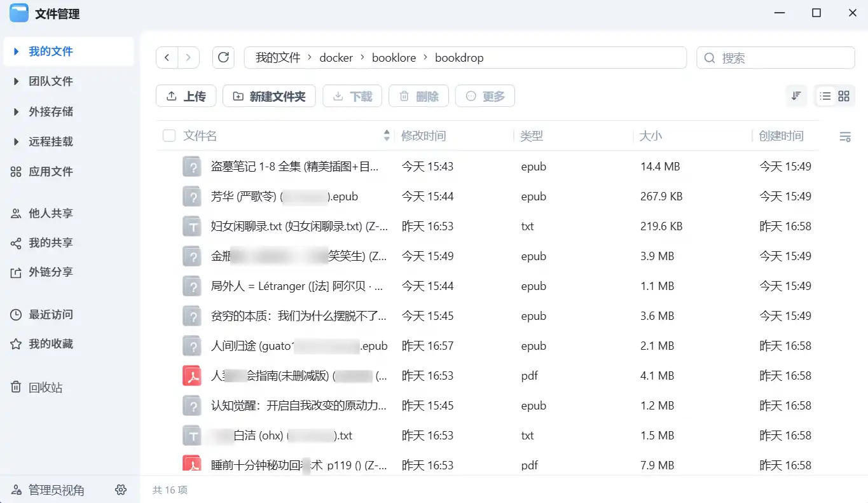Viewport: 868px width, 503px height.
Task: Open 最近访问 in the sidebar
Action: click(50, 314)
